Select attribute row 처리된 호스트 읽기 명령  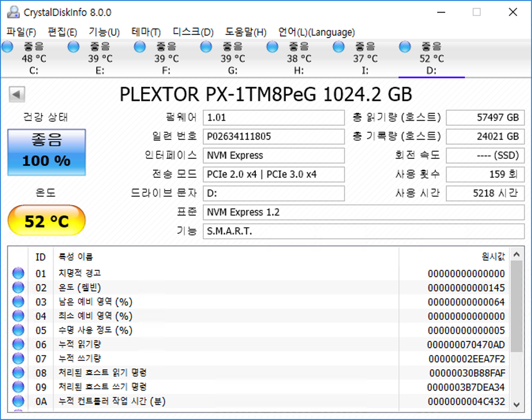click(x=259, y=373)
